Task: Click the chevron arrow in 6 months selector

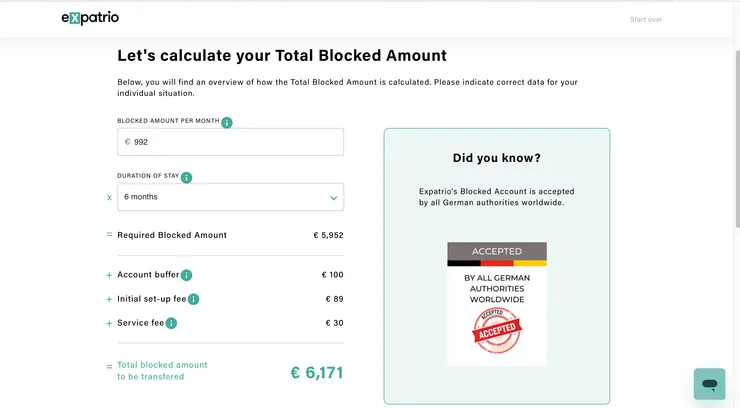Action: pos(333,198)
